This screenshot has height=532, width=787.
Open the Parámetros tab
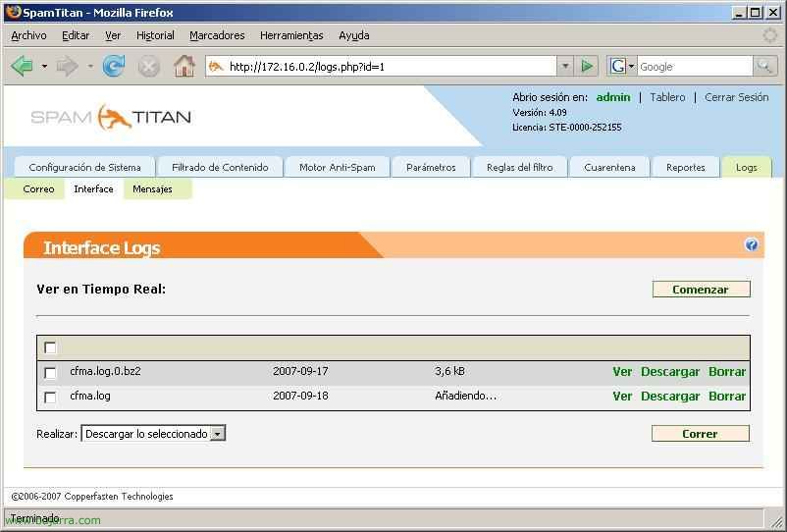click(x=431, y=167)
